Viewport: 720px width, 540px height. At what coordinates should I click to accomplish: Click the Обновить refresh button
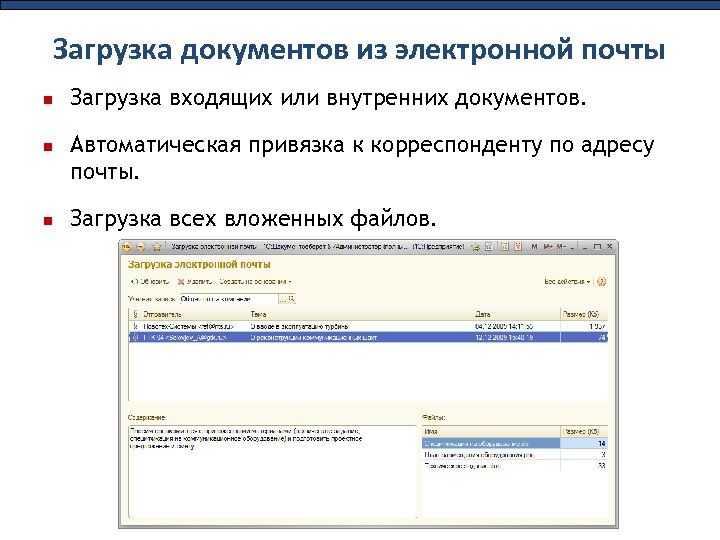point(150,281)
